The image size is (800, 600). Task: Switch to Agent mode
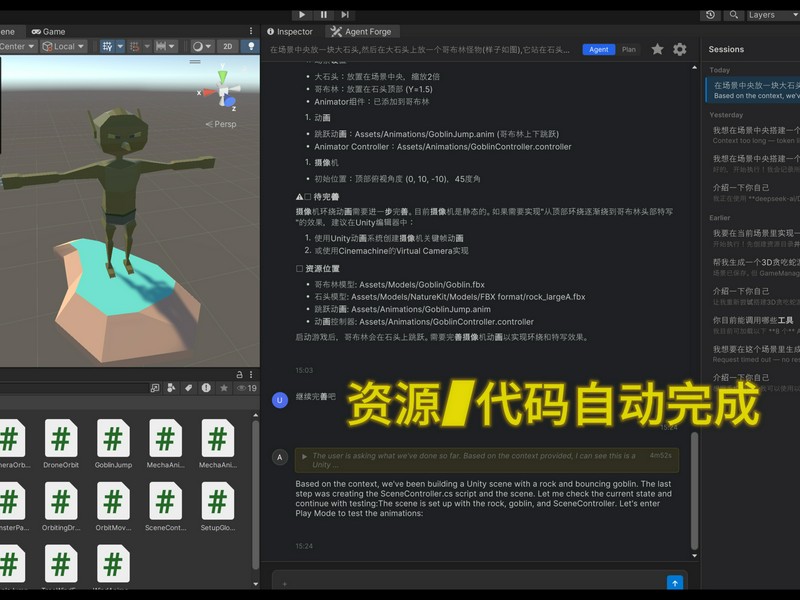[598, 49]
